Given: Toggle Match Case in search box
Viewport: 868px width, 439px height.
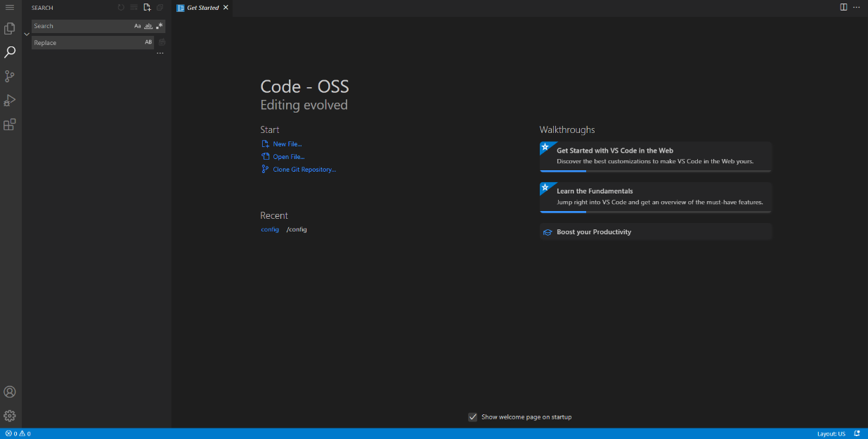Looking at the screenshot, I should [x=138, y=26].
